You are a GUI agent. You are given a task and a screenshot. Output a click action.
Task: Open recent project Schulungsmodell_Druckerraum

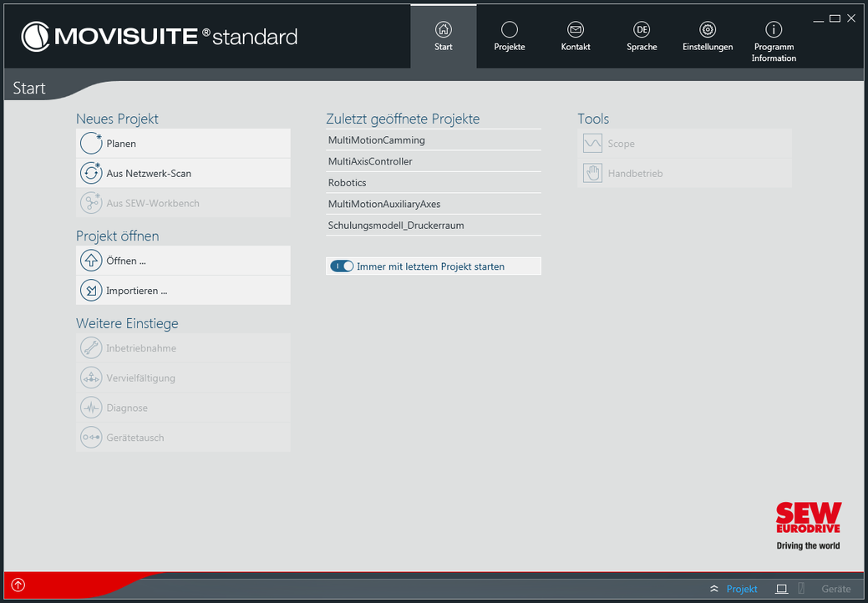tap(396, 225)
